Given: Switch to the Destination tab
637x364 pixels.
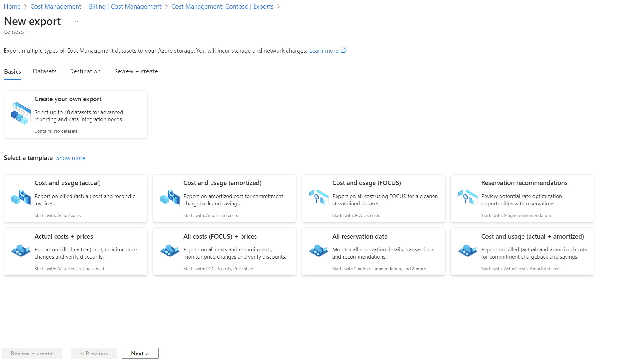Looking at the screenshot, I should tap(85, 71).
